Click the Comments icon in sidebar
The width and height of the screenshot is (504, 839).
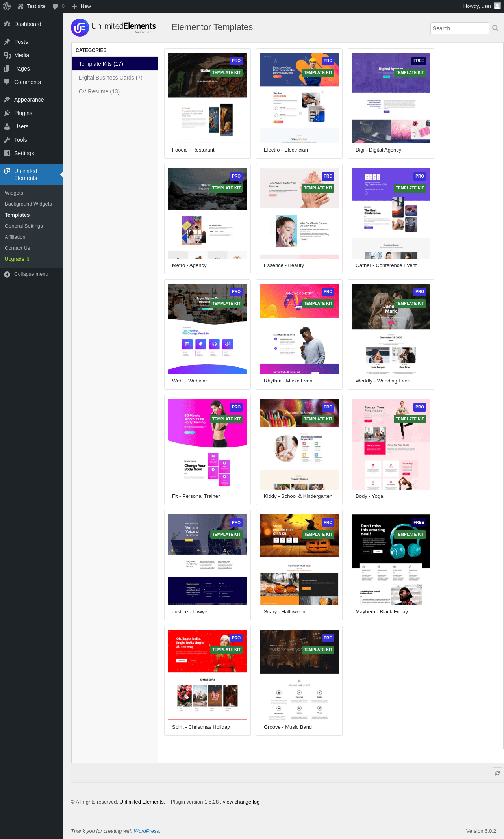[7, 82]
